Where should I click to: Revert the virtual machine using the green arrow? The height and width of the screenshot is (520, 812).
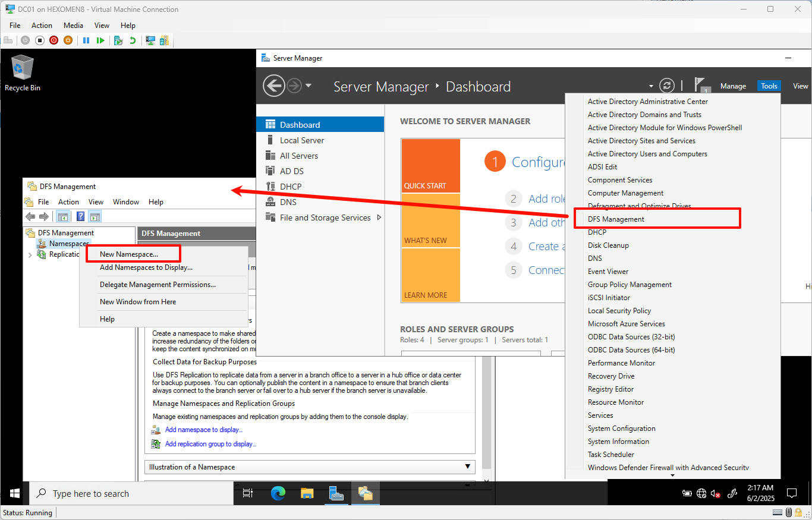131,40
